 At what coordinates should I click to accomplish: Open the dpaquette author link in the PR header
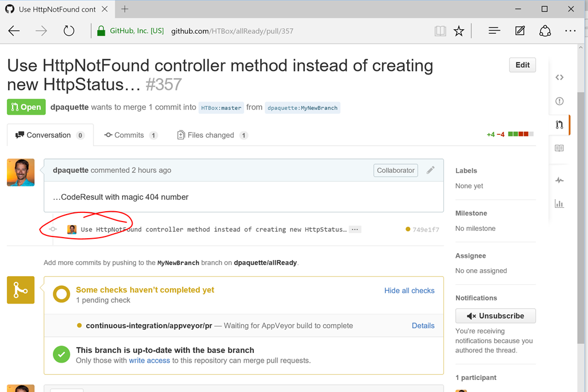tap(69, 107)
